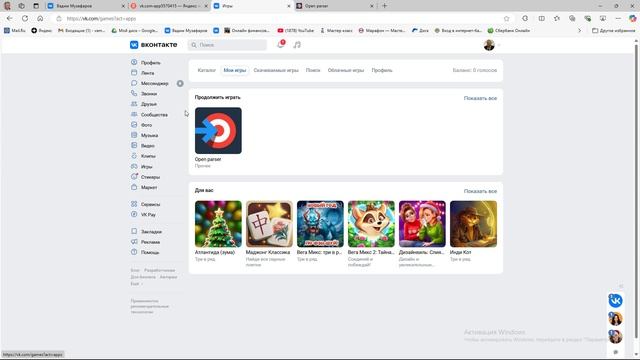Open the Вега Микс: три в ряд thumbnail

tap(320, 224)
